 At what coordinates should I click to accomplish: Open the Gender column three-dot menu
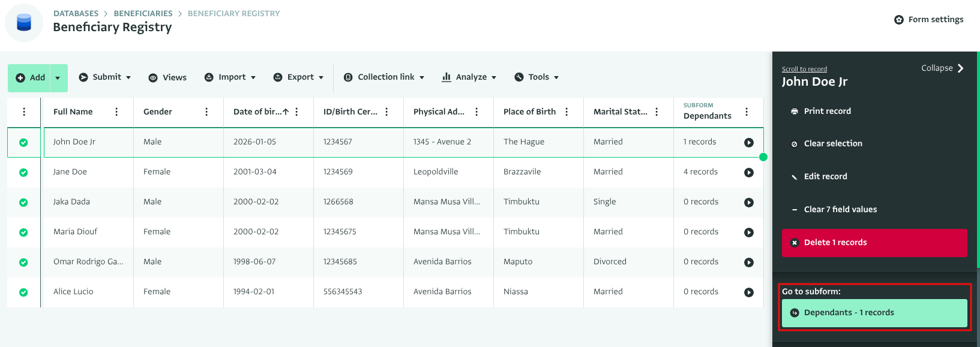pos(206,112)
